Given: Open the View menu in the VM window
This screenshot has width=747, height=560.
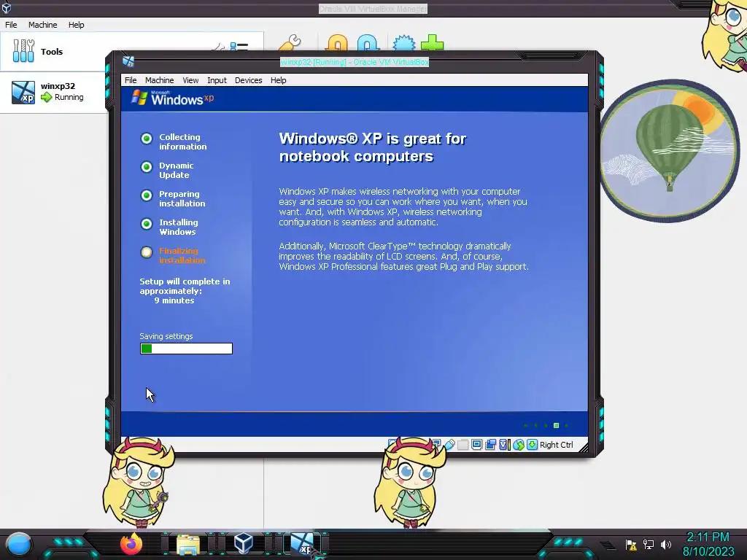Looking at the screenshot, I should 190,80.
